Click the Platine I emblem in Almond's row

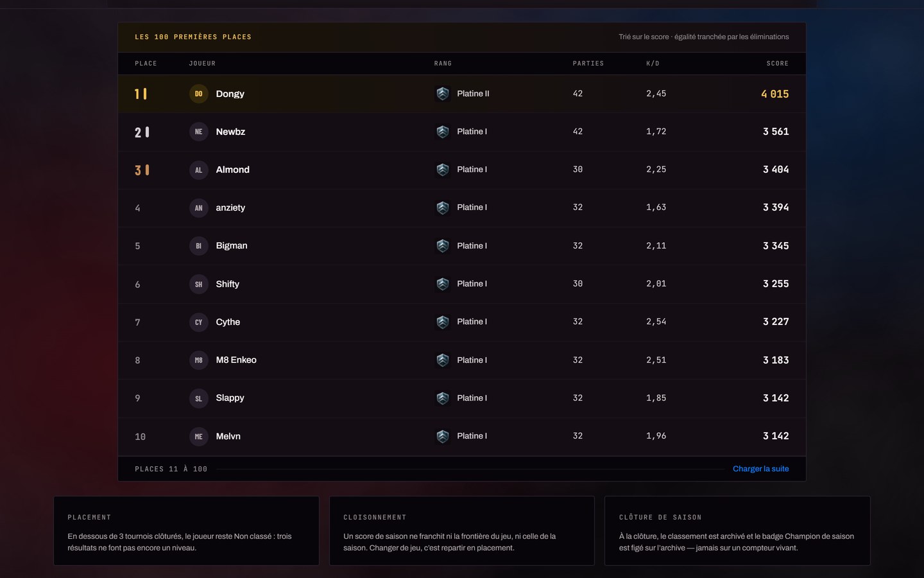pyautogui.click(x=443, y=170)
